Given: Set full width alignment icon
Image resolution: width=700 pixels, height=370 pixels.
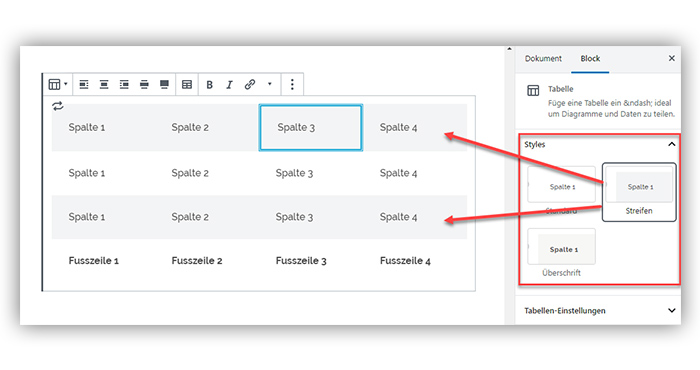Looking at the screenshot, I should [x=164, y=84].
